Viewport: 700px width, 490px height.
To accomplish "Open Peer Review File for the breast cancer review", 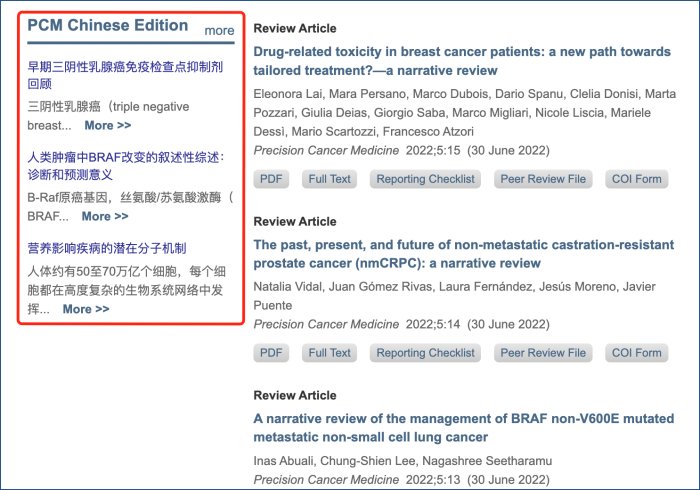I will (543, 179).
